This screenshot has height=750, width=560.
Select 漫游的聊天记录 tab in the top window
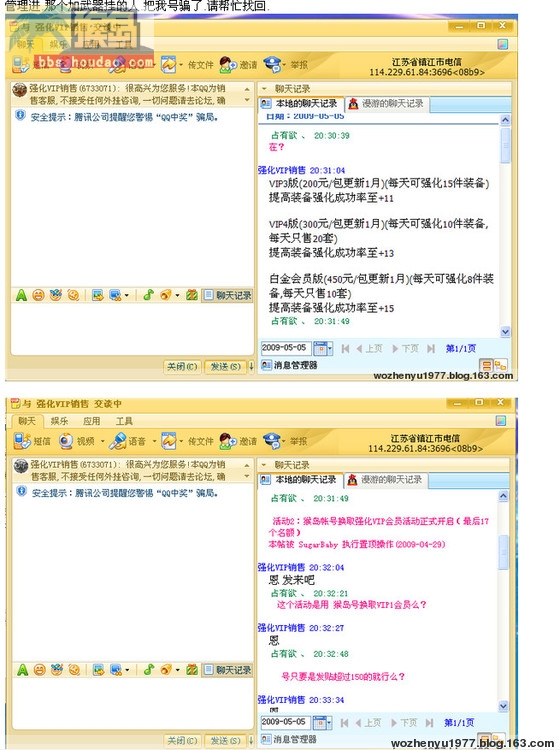coord(386,103)
